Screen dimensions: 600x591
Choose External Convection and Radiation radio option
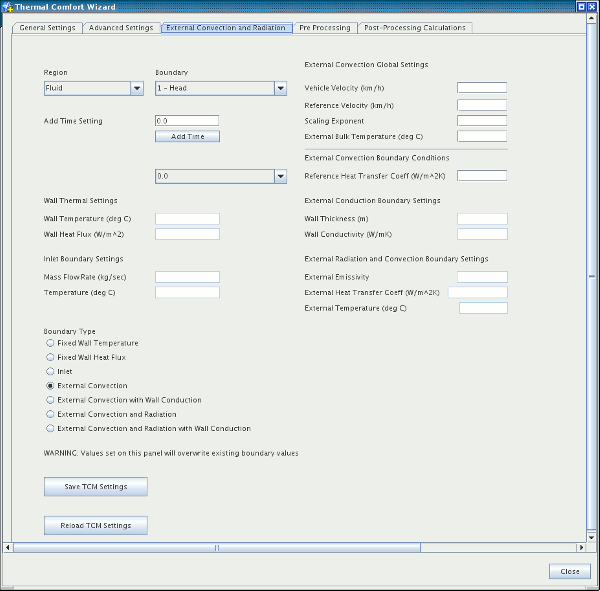[x=51, y=414]
